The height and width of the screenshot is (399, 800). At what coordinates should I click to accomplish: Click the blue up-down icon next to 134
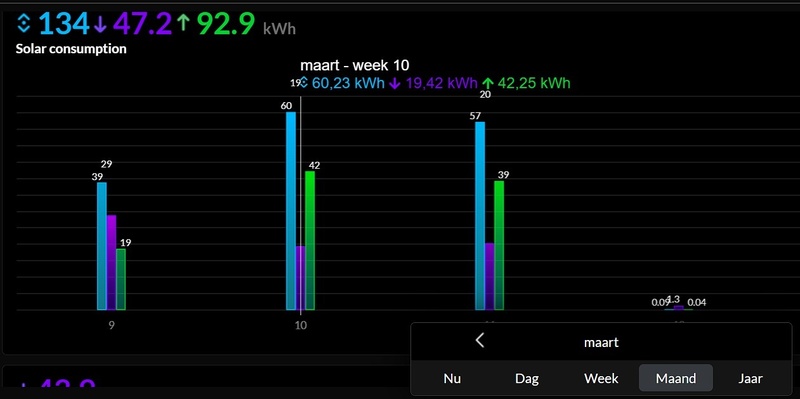(24, 23)
